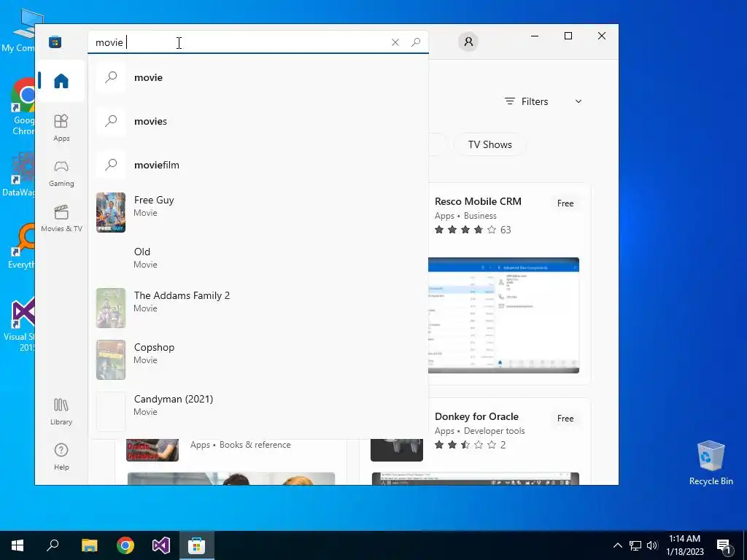This screenshot has height=560, width=747.
Task: Open the Old movie suggestion
Action: [258, 257]
